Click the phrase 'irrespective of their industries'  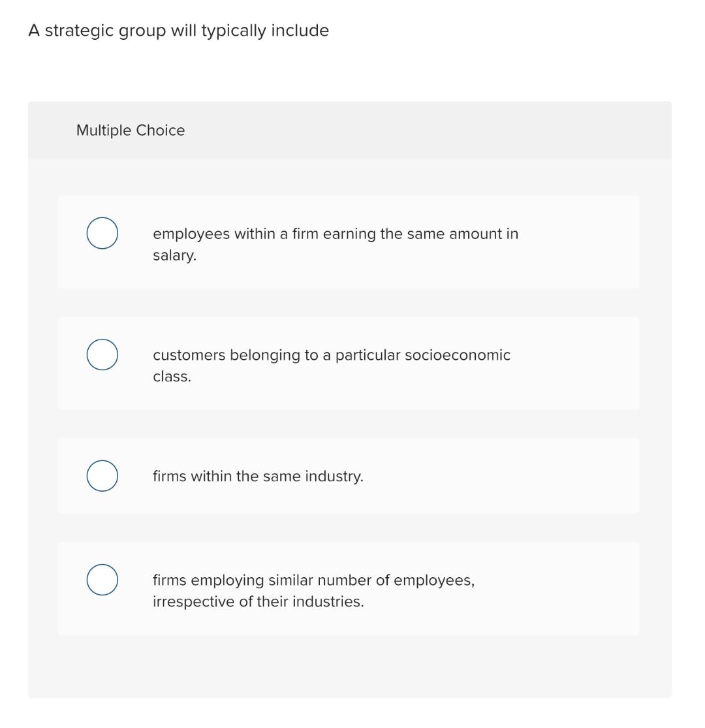coord(258,601)
